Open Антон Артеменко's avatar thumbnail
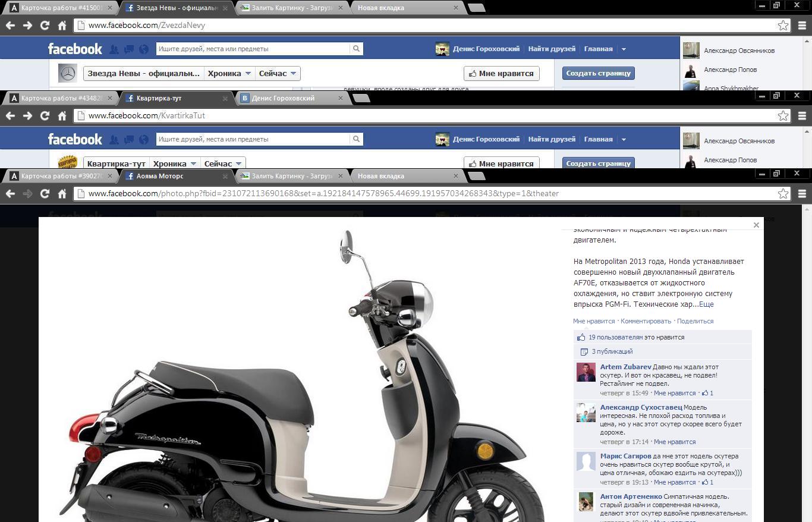Viewport: 812px width, 522px height. (x=586, y=502)
